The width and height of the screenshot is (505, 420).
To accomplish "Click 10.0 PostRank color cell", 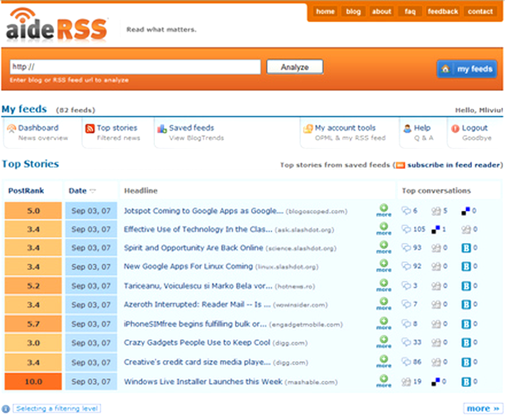I will pyautogui.click(x=33, y=382).
